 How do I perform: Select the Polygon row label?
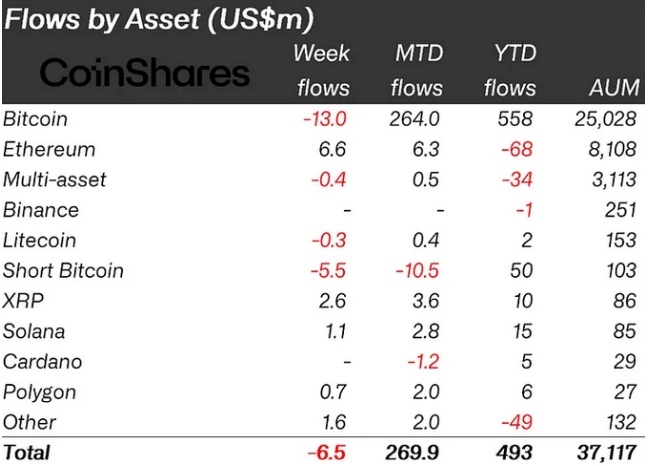tap(39, 391)
